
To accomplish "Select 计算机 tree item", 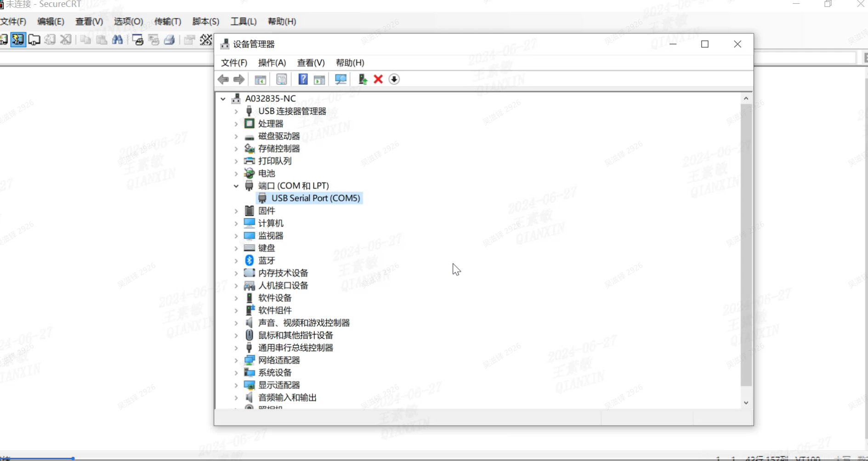I will 271,223.
